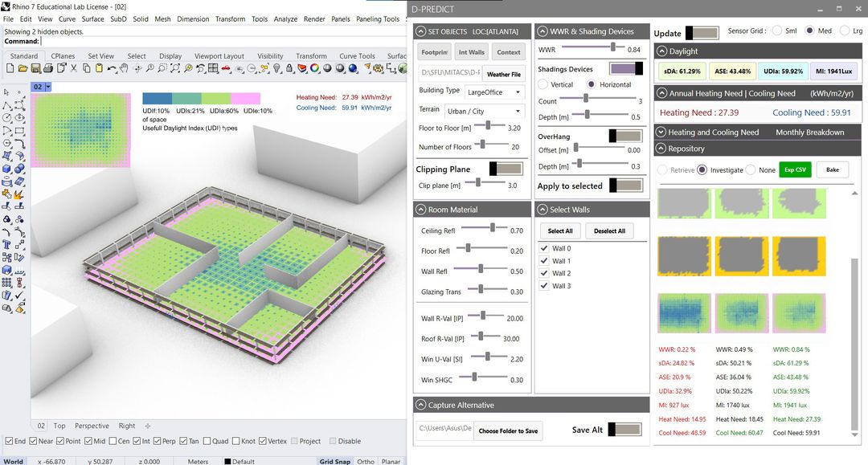Viewport: 868px width, 465px height.
Task: Switch to the Viewport Layout toolbar tab
Action: 219,56
